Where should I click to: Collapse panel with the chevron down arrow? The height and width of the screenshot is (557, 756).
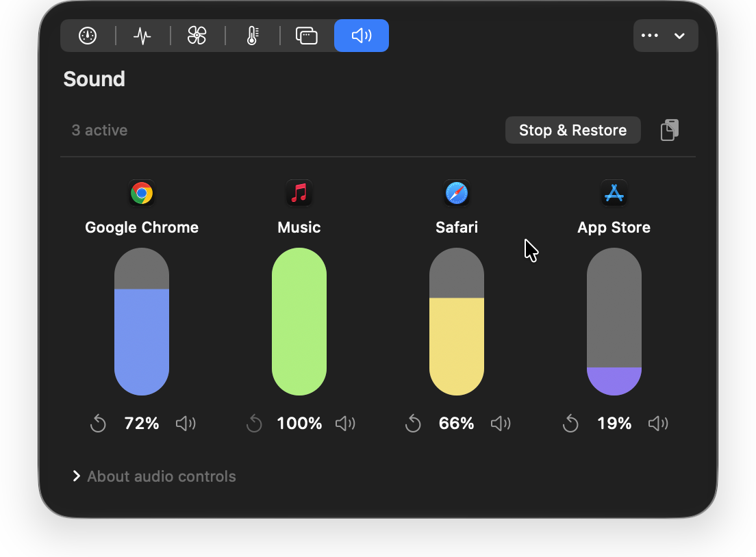679,36
